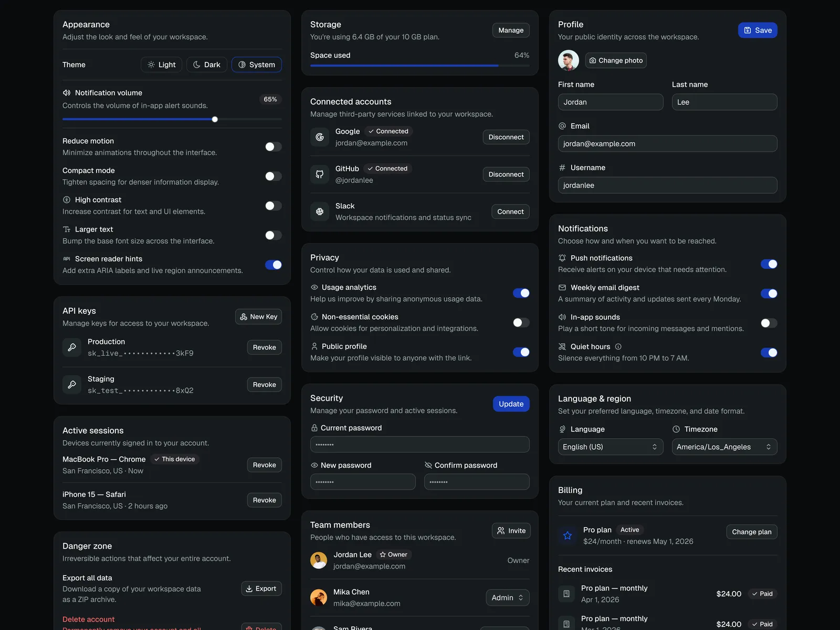Change Mika Chen's Admin role dropdown
840x630 pixels.
click(507, 597)
